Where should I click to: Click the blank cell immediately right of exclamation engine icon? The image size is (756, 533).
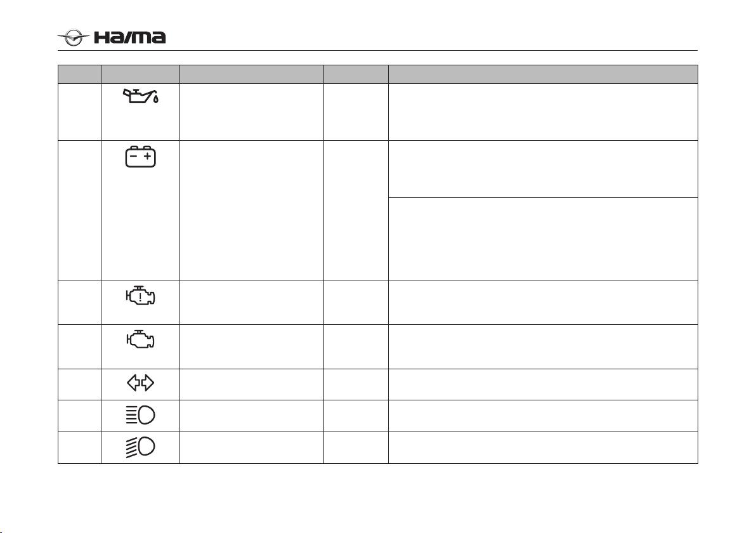click(x=252, y=303)
